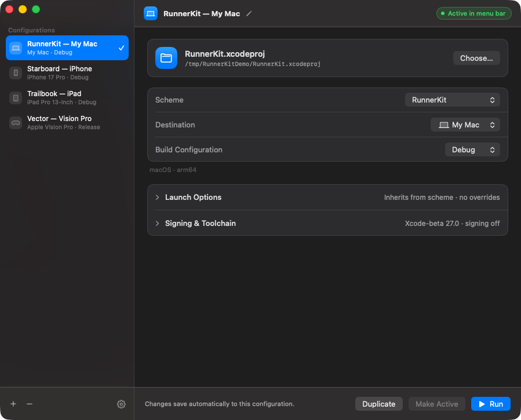The image size is (521, 420).
Task: Click the "iPad Pro 13-inch · Debug" subtitle
Action: tap(61, 103)
